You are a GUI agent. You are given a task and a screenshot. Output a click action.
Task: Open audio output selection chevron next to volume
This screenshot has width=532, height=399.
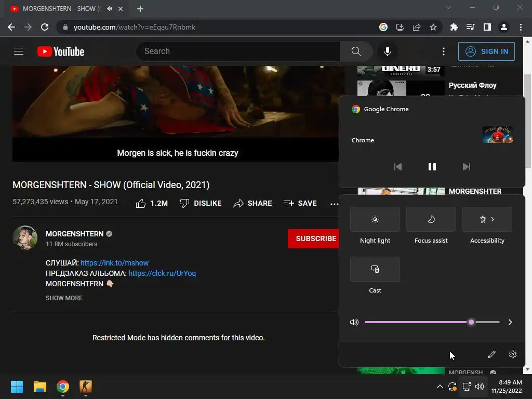510,322
